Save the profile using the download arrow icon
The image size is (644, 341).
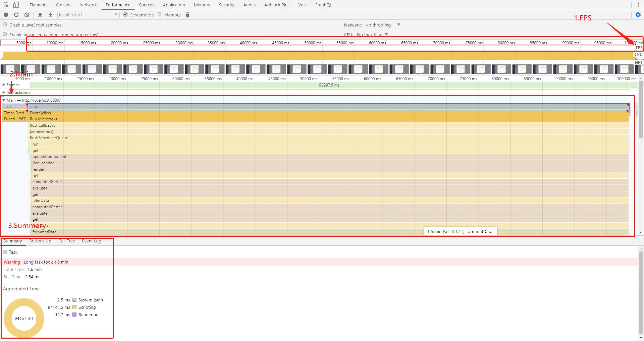(x=50, y=15)
